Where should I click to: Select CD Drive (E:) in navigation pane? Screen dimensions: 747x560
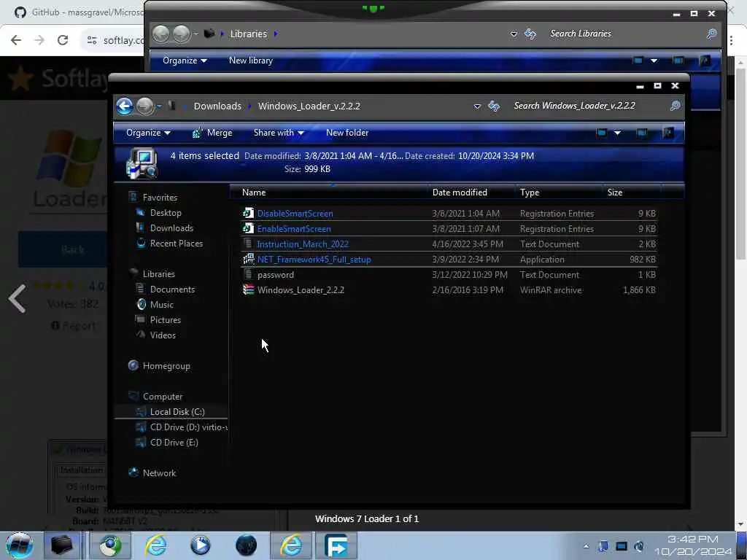click(x=174, y=443)
